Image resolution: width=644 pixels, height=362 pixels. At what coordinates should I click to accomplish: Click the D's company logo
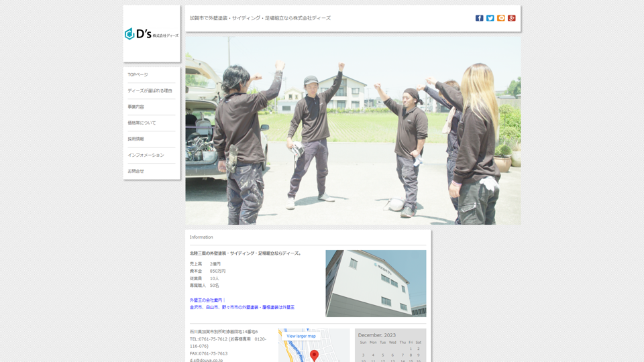pyautogui.click(x=152, y=34)
